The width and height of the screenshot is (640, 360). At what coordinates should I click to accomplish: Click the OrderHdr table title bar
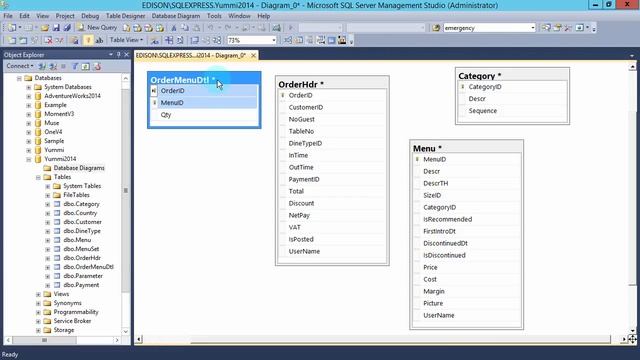tap(332, 84)
